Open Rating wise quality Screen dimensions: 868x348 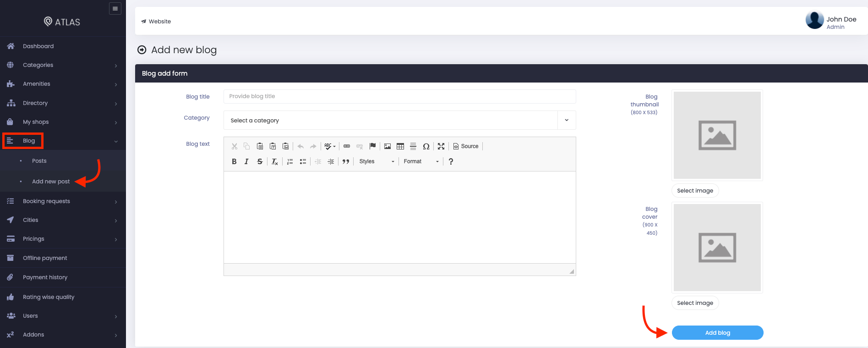click(63, 297)
